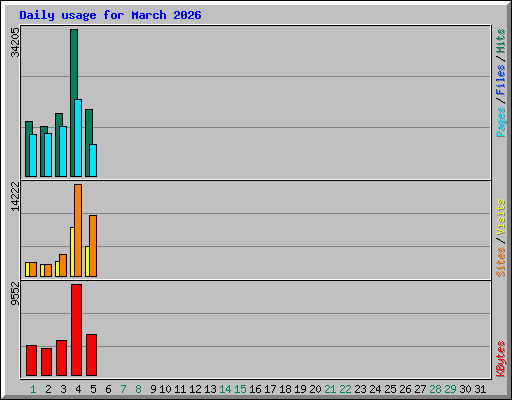This screenshot has height=400, width=512.
Task: Select day 31 on the date axis
Action: [x=480, y=389]
